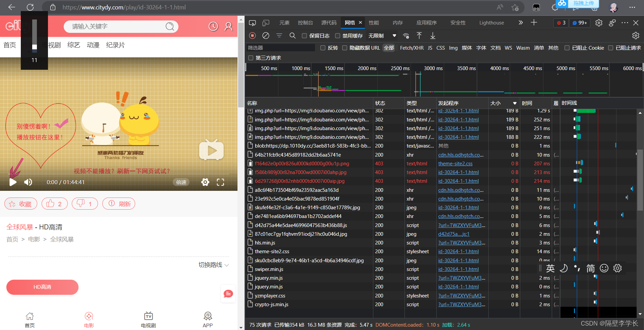Check the 已阻止请求 checkbox
This screenshot has width=644, height=330.
(x=610, y=48)
